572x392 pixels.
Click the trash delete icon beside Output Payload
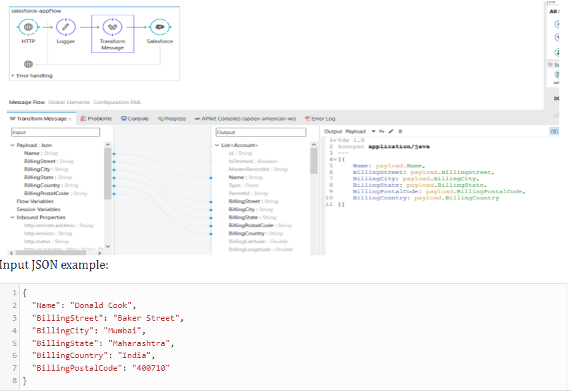(x=400, y=131)
